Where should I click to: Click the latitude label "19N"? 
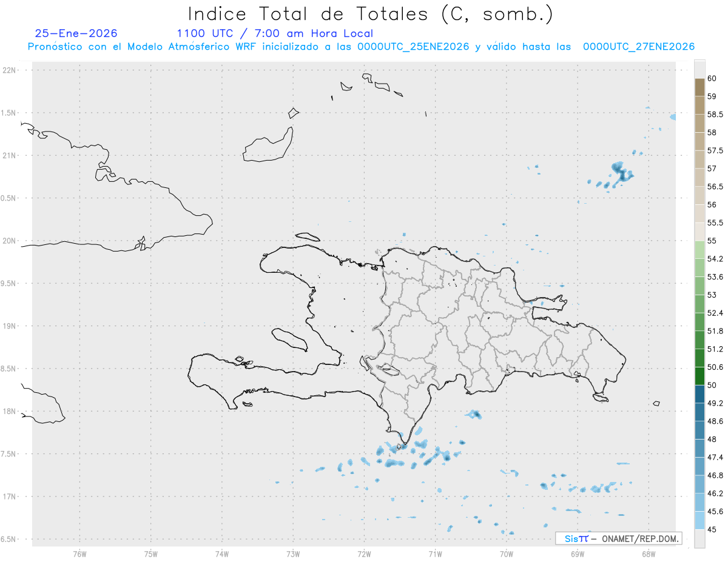tap(9, 326)
